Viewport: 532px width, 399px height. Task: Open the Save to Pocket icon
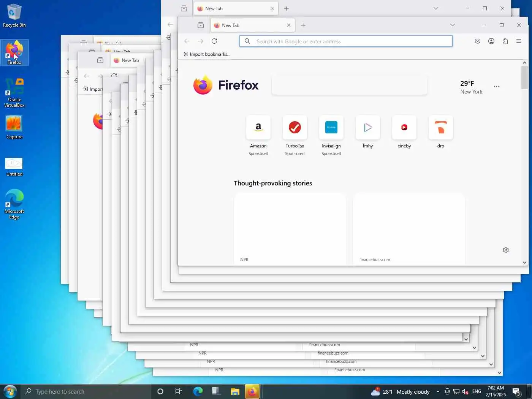478,41
